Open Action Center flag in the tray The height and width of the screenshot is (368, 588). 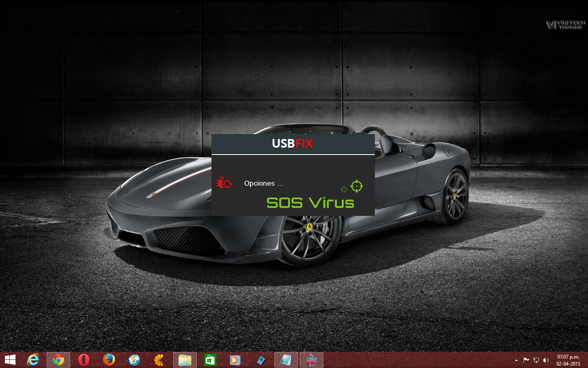click(x=526, y=360)
